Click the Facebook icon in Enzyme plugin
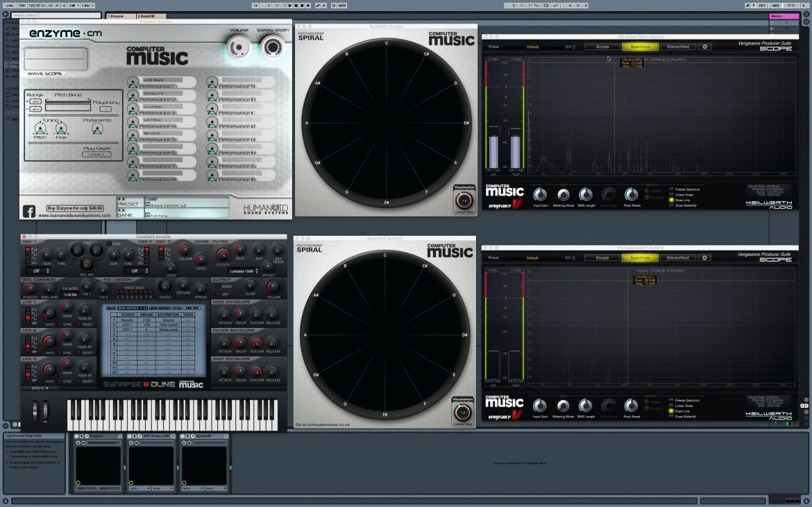This screenshot has width=812, height=507. pyautogui.click(x=29, y=211)
